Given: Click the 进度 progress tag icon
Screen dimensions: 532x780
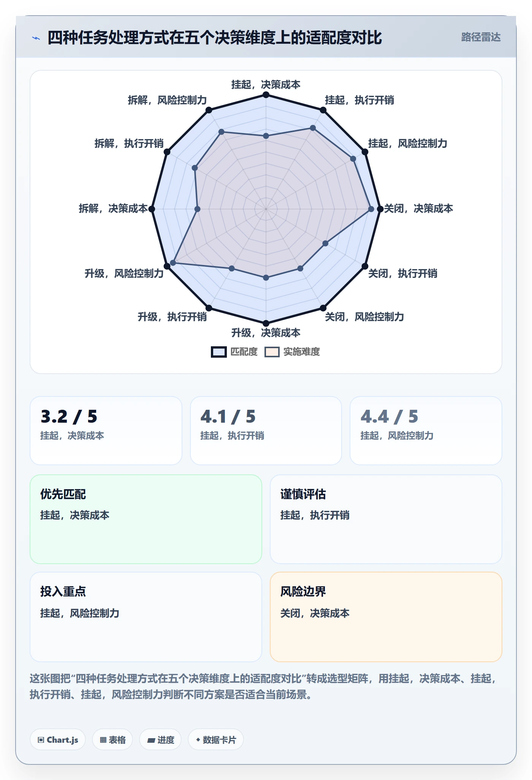Looking at the screenshot, I should coord(151,740).
